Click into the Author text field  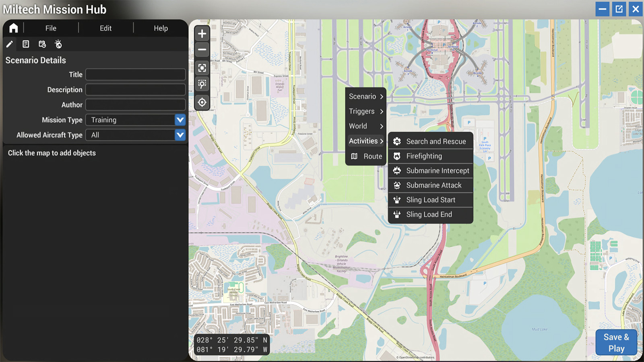coord(135,105)
